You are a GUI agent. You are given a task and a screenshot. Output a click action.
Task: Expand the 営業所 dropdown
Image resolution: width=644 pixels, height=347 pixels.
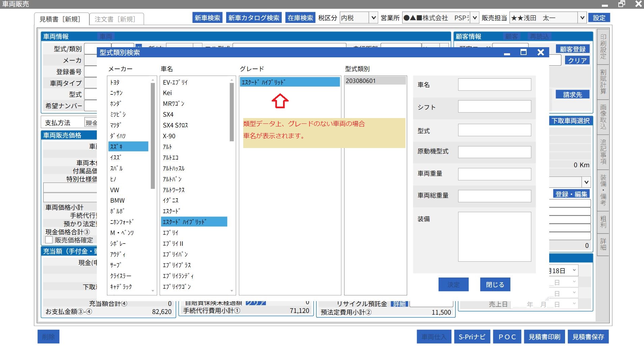click(474, 18)
